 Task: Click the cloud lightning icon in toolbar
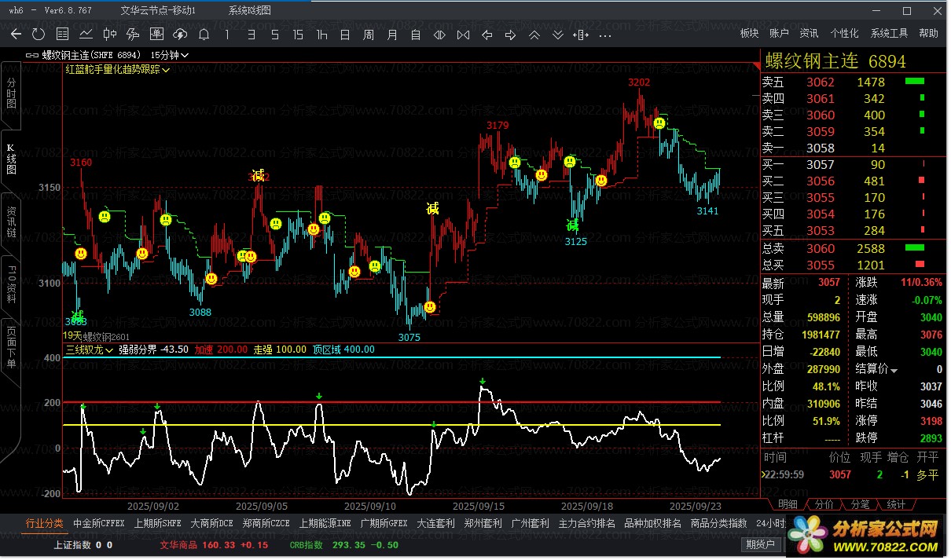[180, 35]
